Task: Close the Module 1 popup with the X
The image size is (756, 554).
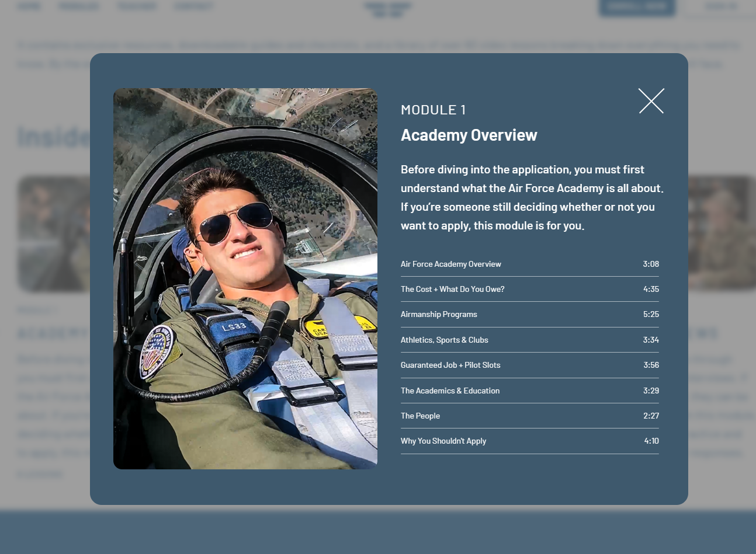Action: [x=651, y=101]
